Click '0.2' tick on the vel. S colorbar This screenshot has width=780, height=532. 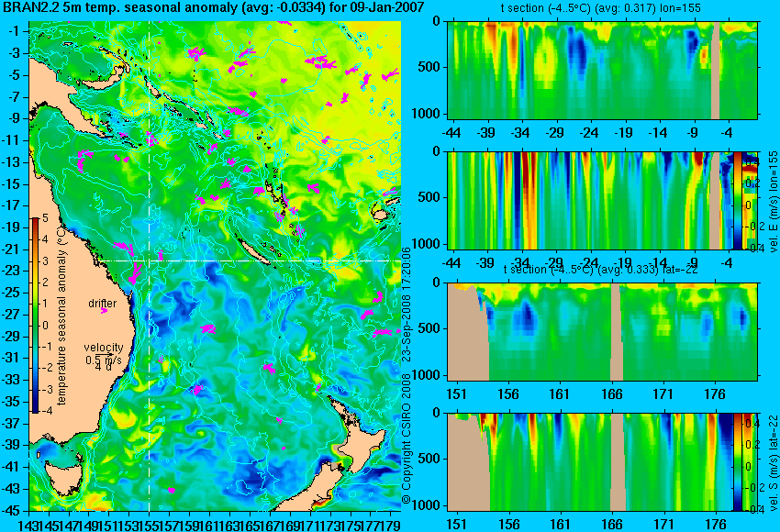point(752,445)
